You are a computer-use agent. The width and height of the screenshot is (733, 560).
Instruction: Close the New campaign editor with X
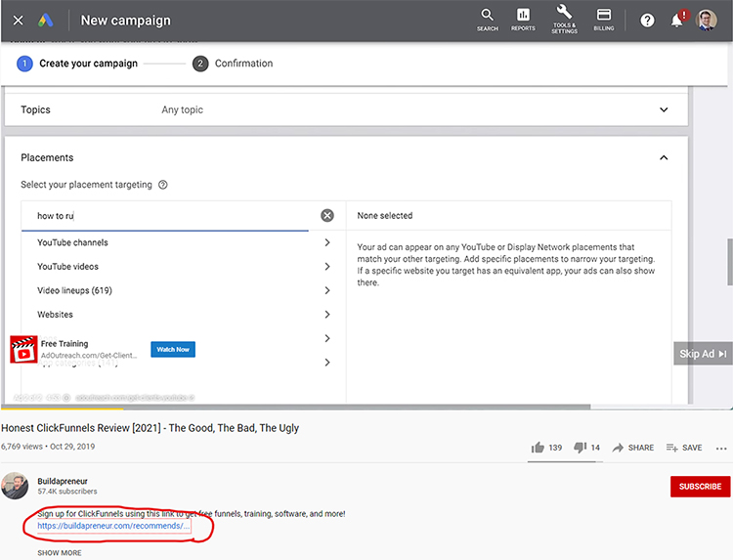(18, 21)
